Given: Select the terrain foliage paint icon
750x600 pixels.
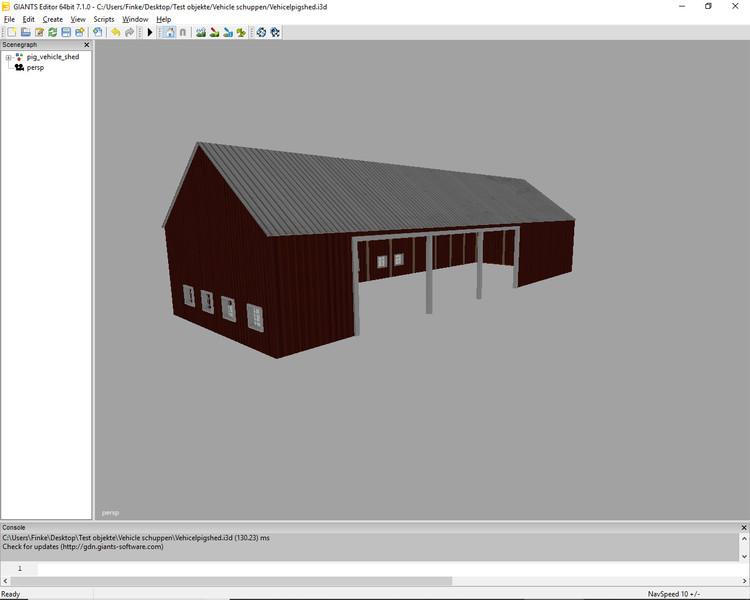Looking at the screenshot, I should 240,32.
